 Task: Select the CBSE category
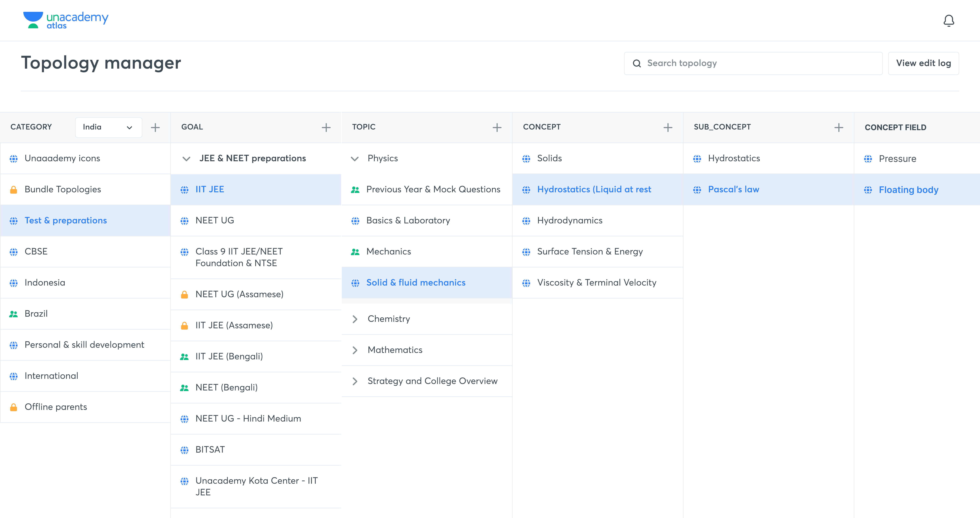(x=36, y=252)
